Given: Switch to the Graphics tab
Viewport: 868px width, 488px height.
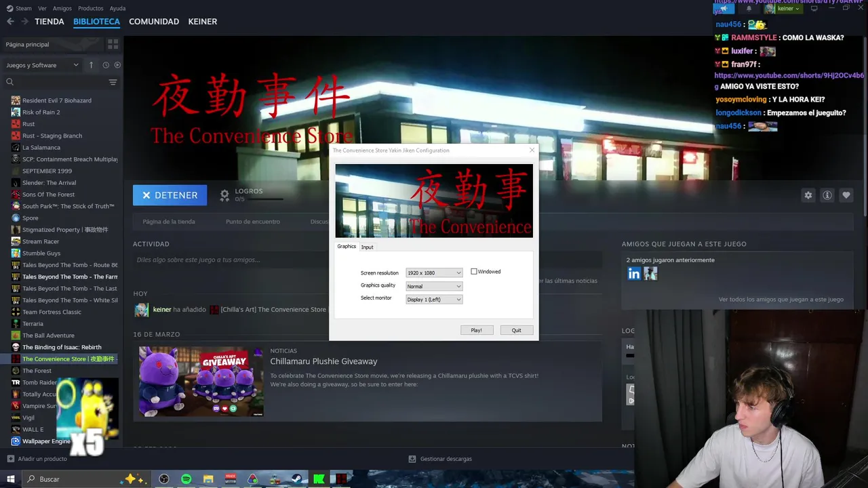Looking at the screenshot, I should coord(347,247).
